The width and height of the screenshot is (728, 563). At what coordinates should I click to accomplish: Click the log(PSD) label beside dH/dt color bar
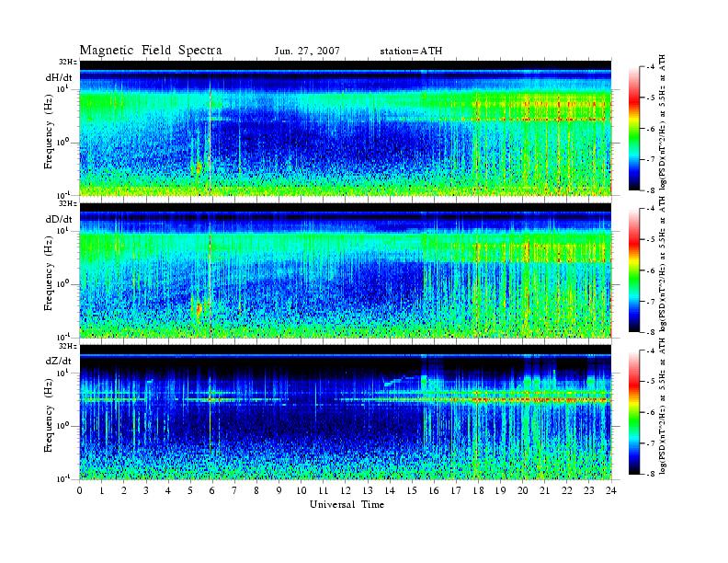click(662, 122)
